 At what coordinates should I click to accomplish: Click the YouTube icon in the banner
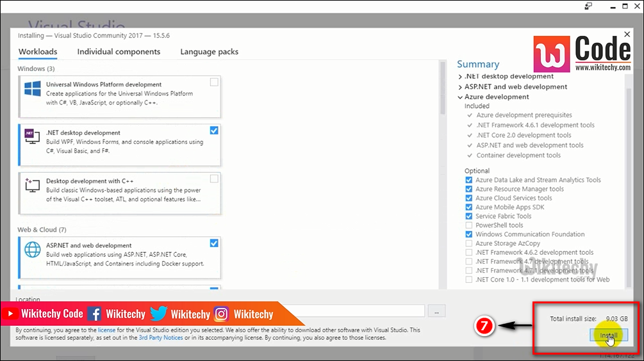pyautogui.click(x=10, y=314)
